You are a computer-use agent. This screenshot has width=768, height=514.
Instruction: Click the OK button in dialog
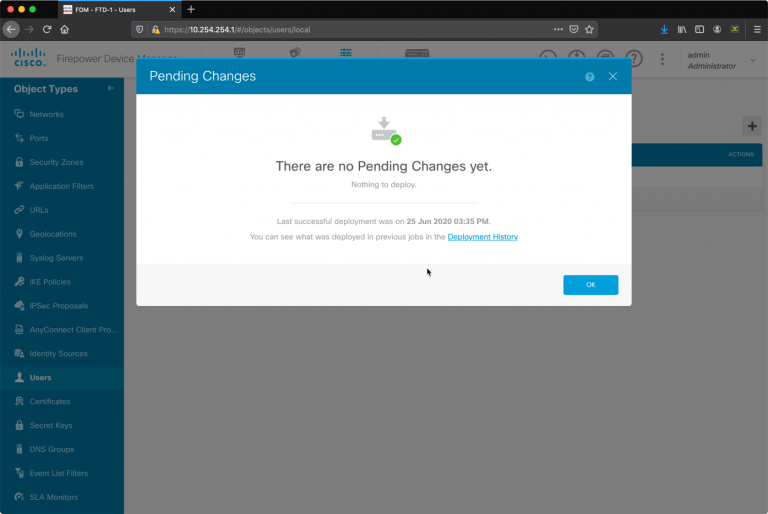(590, 285)
